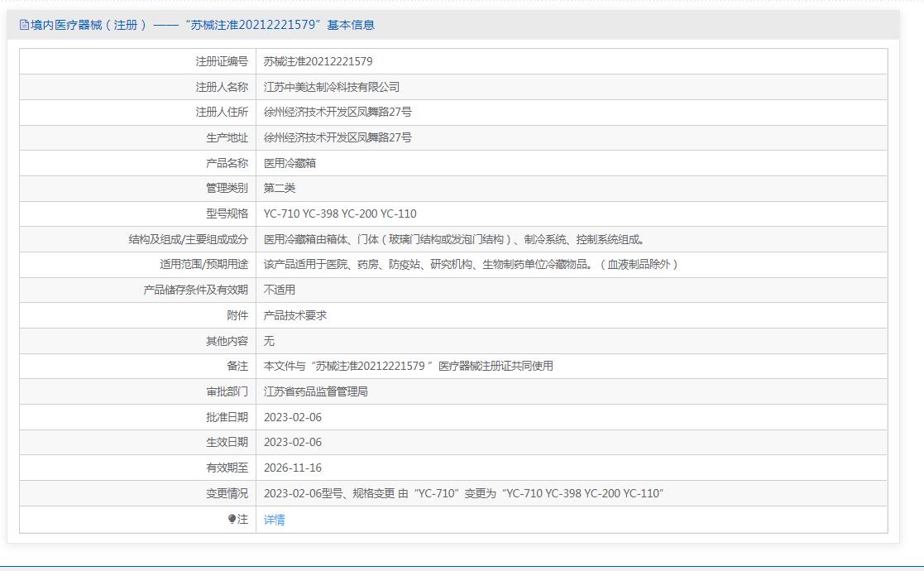Image resolution: width=924 pixels, height=571 pixels.
Task: Click the 注册人名称 field label
Action: pyautogui.click(x=222, y=87)
